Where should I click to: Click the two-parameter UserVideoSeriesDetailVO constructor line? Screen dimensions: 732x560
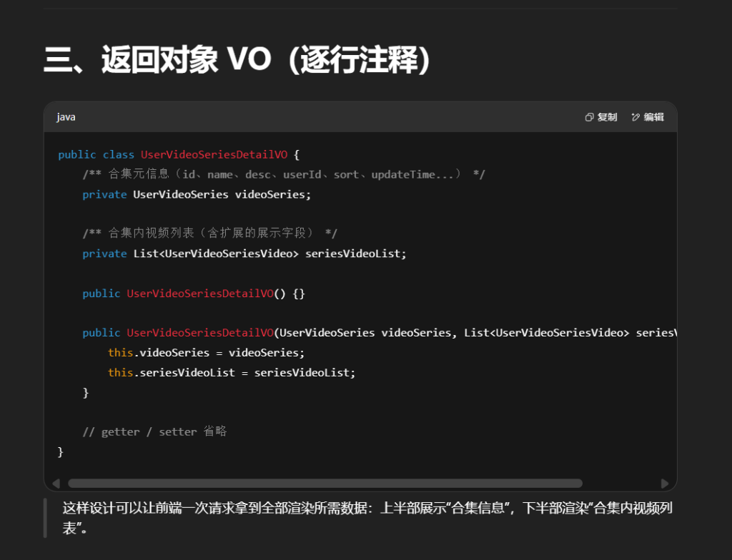[379, 333]
